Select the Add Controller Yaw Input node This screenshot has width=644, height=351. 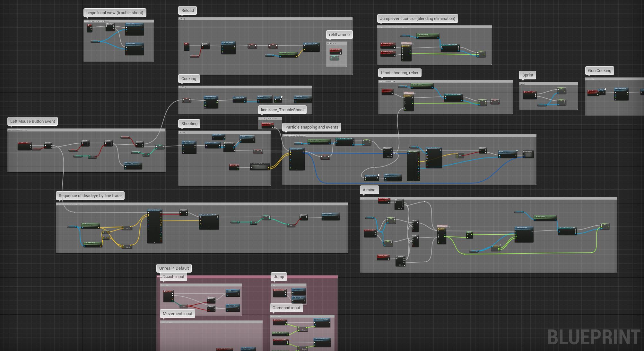click(322, 322)
